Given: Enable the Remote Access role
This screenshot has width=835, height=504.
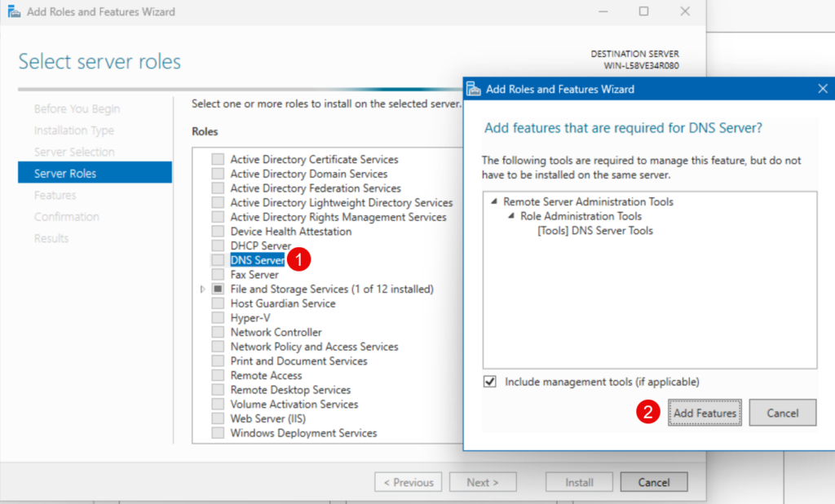Looking at the screenshot, I should (217, 374).
